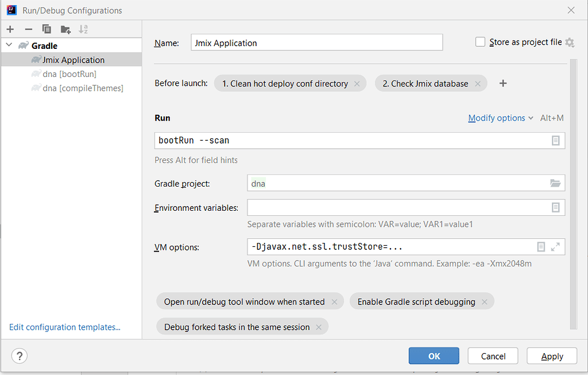Create a new folder for configurations

[x=64, y=29]
